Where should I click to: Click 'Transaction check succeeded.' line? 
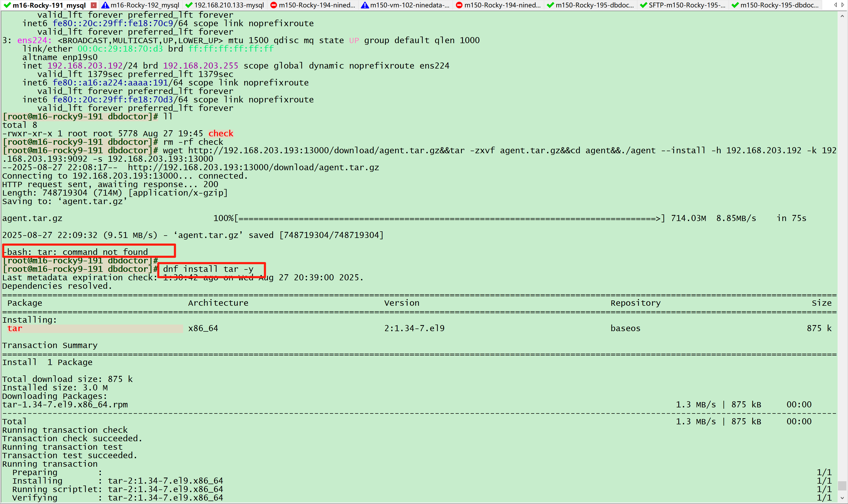(x=72, y=438)
